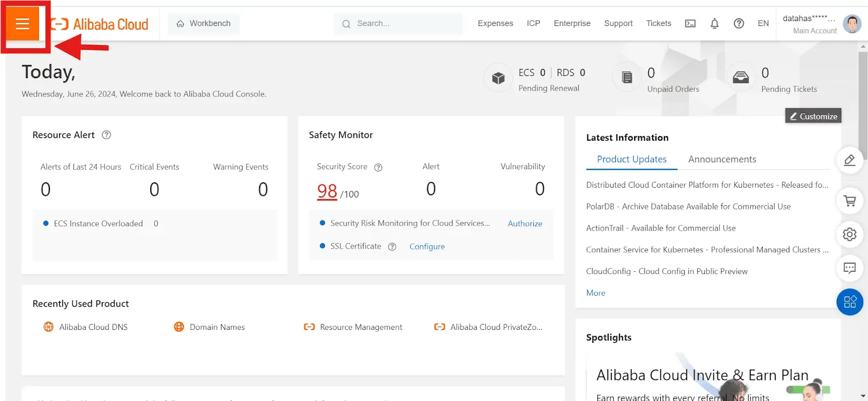Open CloudConfig Public Preview update
The height and width of the screenshot is (401, 868).
click(667, 271)
